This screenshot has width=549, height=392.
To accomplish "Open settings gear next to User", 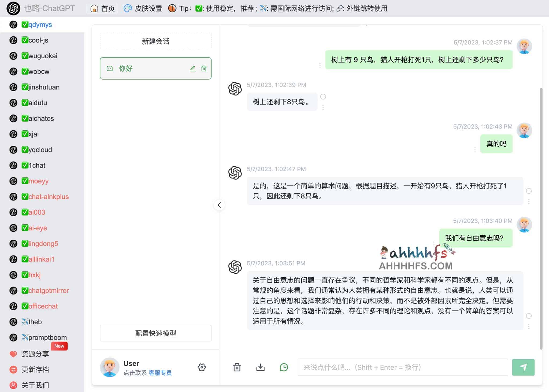I will (x=202, y=367).
